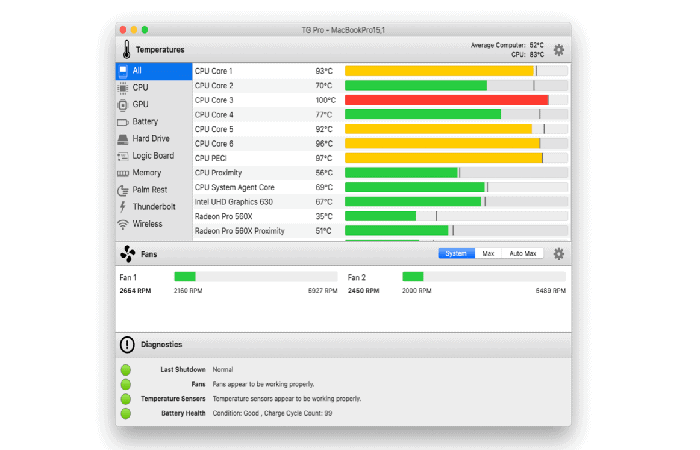Click the Wireless wifi icon in sidebar
700x450 pixels.
pos(123,224)
